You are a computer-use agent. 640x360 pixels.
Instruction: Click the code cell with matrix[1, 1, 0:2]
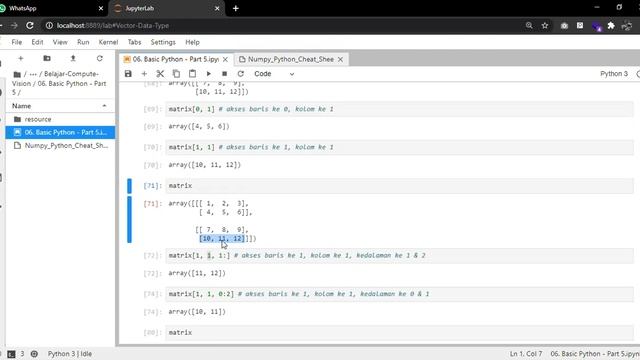click(399, 294)
